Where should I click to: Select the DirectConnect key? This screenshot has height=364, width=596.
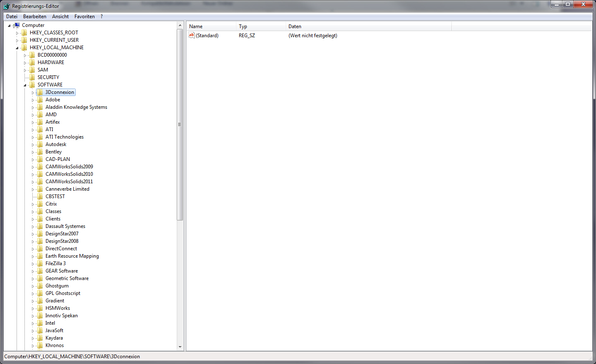61,249
